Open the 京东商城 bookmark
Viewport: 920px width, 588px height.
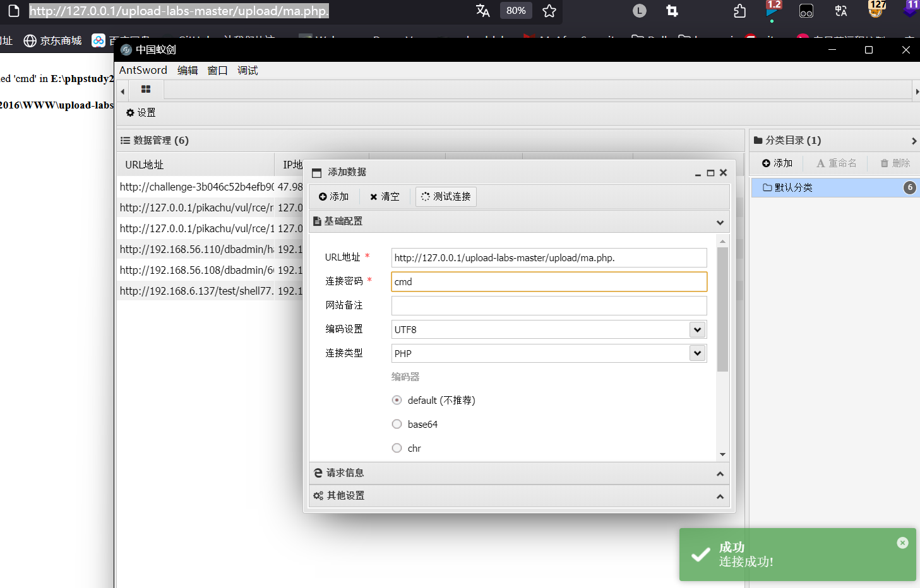(53, 40)
